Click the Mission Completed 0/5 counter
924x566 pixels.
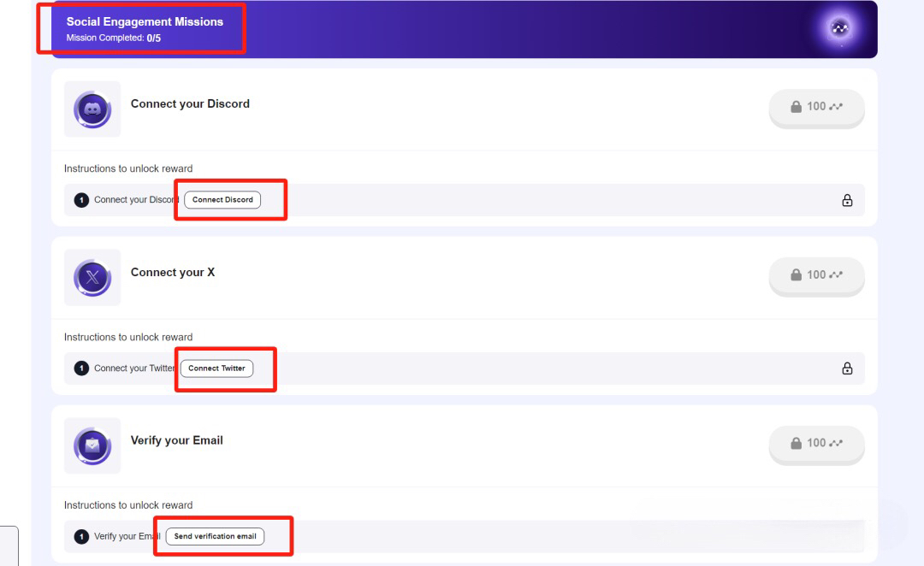pyautogui.click(x=113, y=38)
